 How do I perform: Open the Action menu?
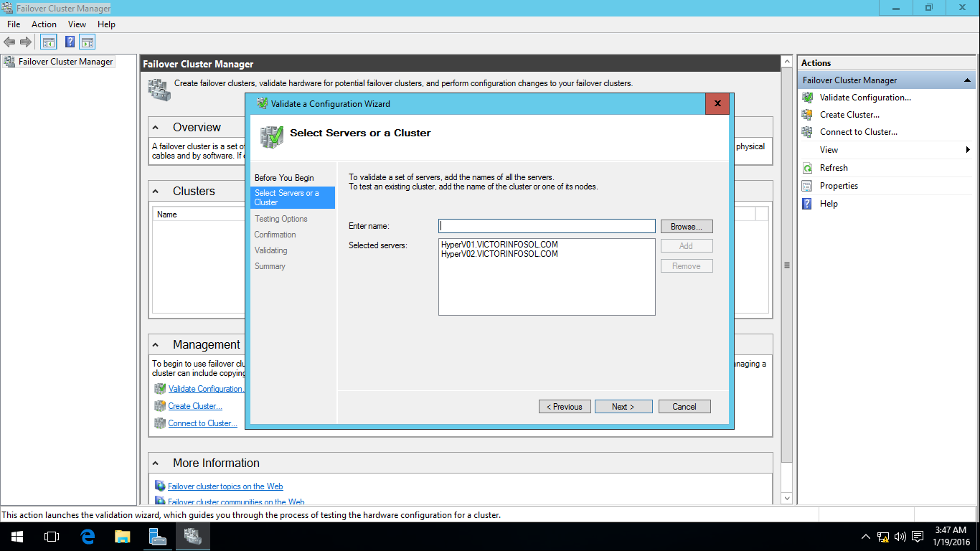pos(44,24)
